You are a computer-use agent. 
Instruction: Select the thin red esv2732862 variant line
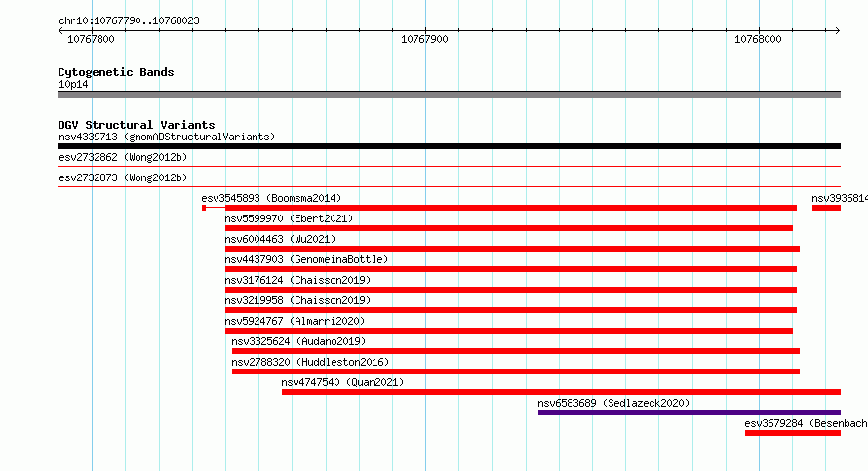click(449, 166)
